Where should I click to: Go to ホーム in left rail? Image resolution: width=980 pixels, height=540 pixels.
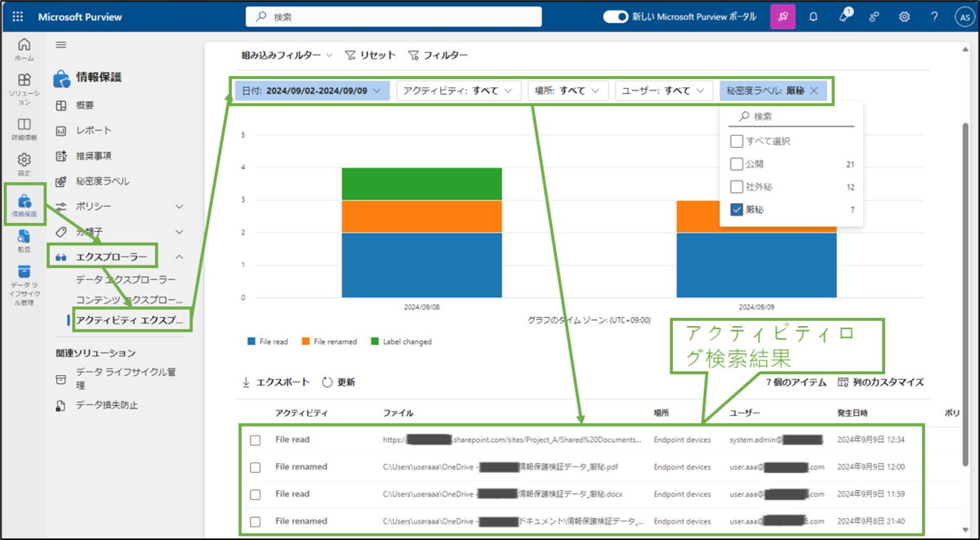(24, 50)
